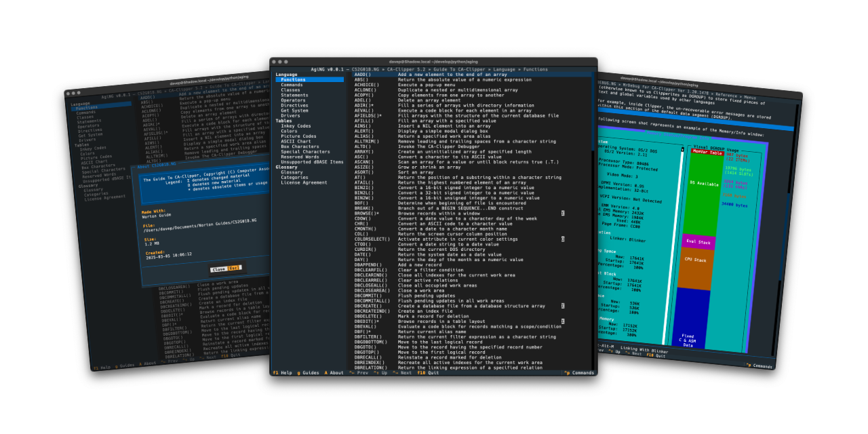Click the marker icon on the DBEDIT()* row
The image size is (868, 434).
(562, 321)
